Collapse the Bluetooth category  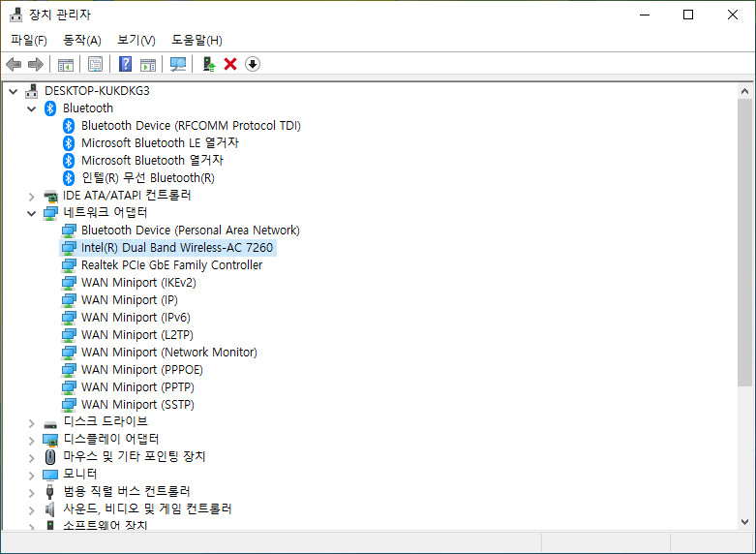coord(31,108)
